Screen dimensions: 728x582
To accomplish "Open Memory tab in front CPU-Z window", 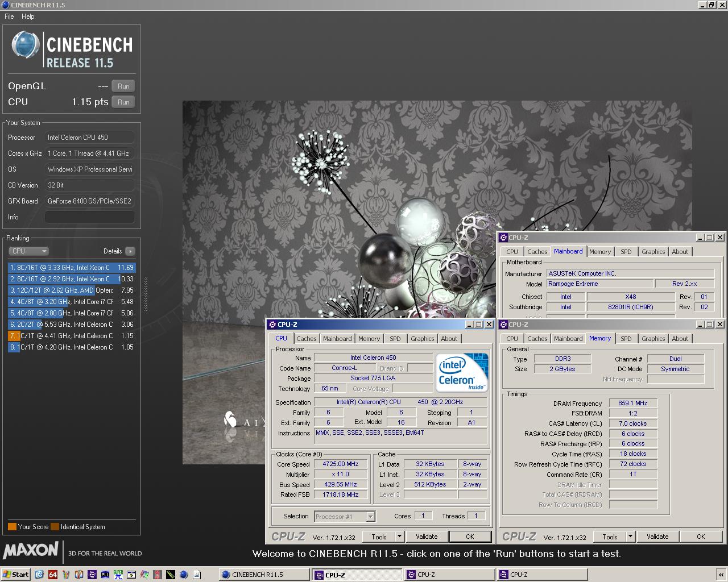I will pos(369,338).
